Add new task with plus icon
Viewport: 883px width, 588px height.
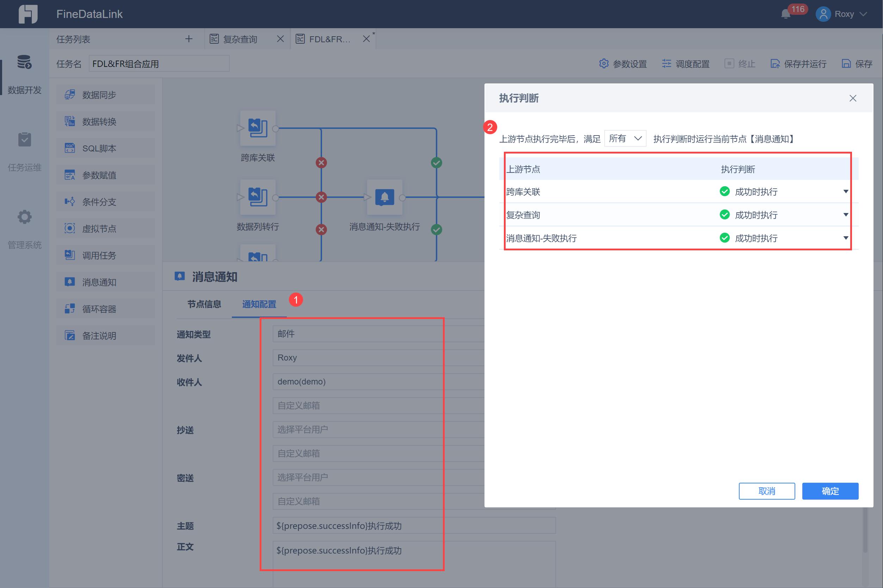tap(189, 39)
